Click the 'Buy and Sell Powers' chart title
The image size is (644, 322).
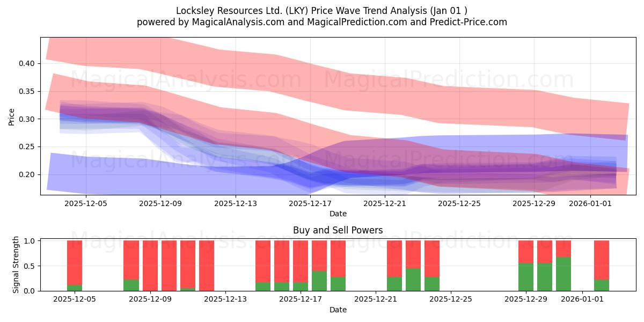tap(338, 230)
